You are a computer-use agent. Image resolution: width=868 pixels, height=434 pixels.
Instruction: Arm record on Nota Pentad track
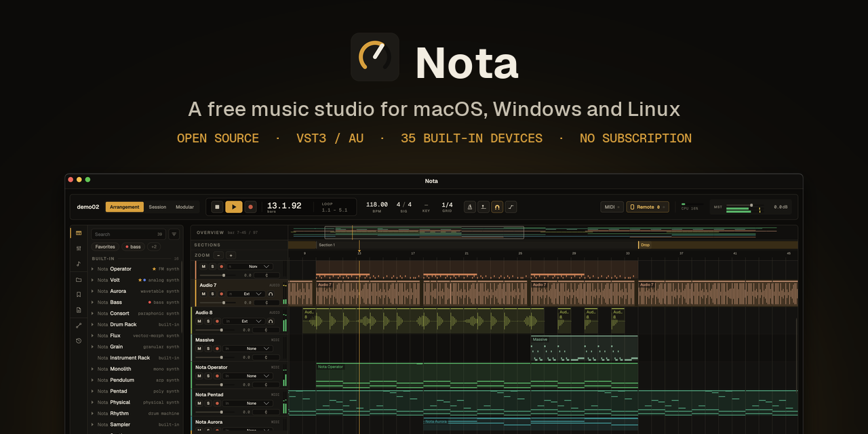pos(217,403)
